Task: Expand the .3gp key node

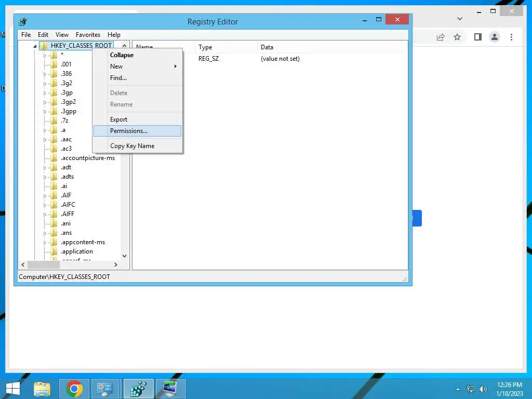Action: [45, 93]
